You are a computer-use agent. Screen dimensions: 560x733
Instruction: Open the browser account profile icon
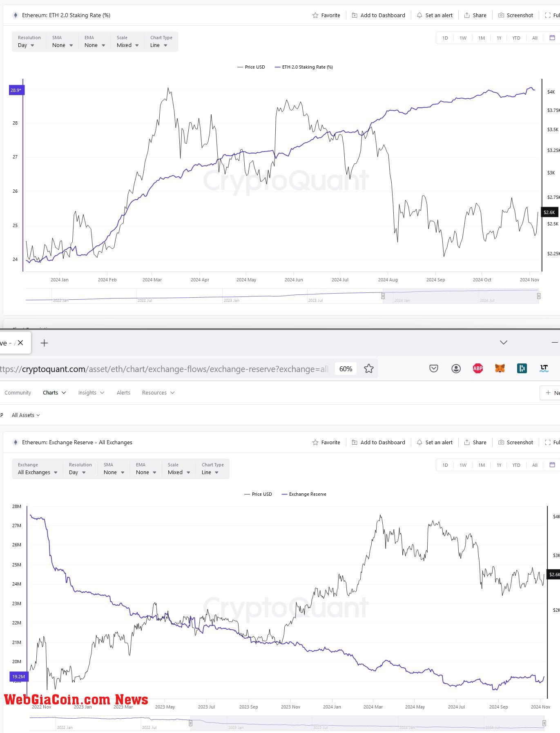(x=456, y=369)
